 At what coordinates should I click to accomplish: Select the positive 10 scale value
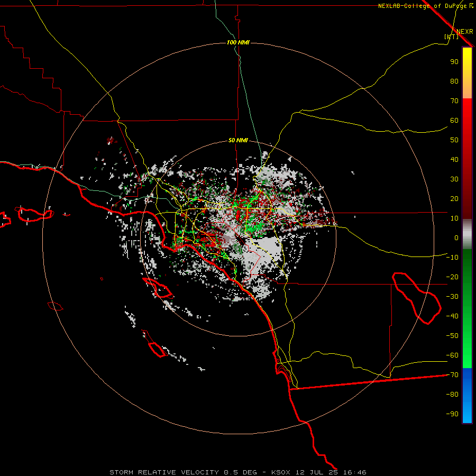pyautogui.click(x=454, y=218)
